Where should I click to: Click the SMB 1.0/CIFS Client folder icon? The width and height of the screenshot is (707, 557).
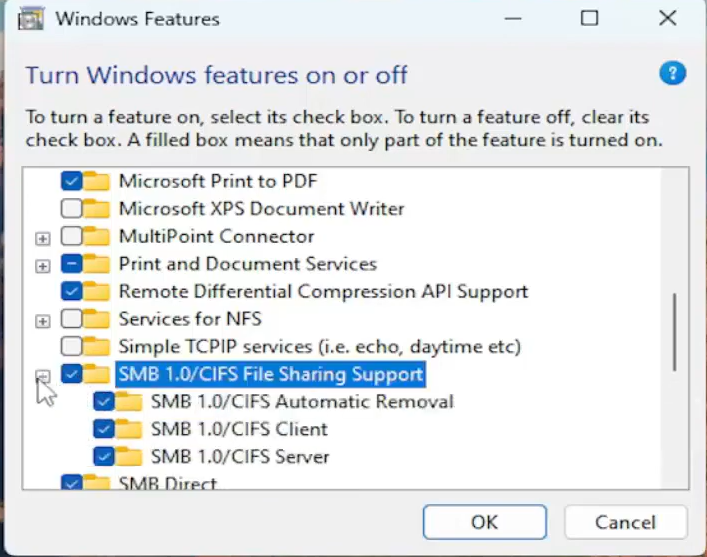click(x=129, y=429)
